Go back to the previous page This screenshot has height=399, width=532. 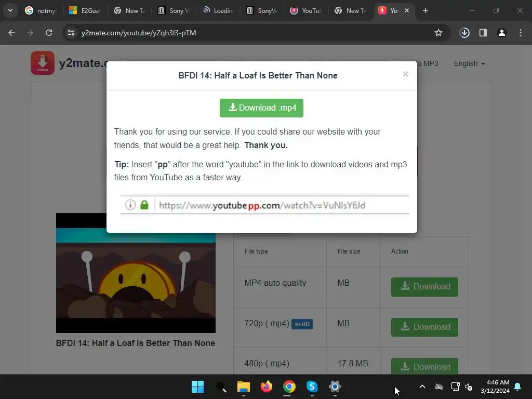[x=11, y=33]
